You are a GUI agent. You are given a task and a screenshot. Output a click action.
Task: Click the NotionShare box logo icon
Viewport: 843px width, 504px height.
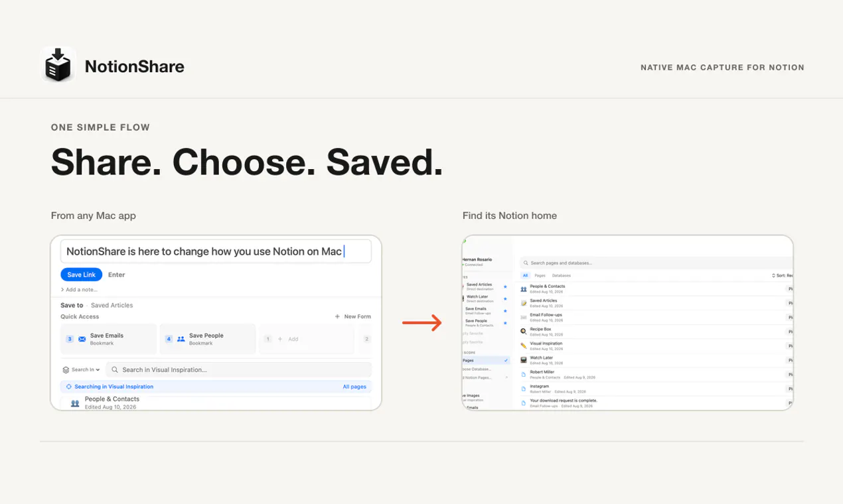(x=58, y=65)
